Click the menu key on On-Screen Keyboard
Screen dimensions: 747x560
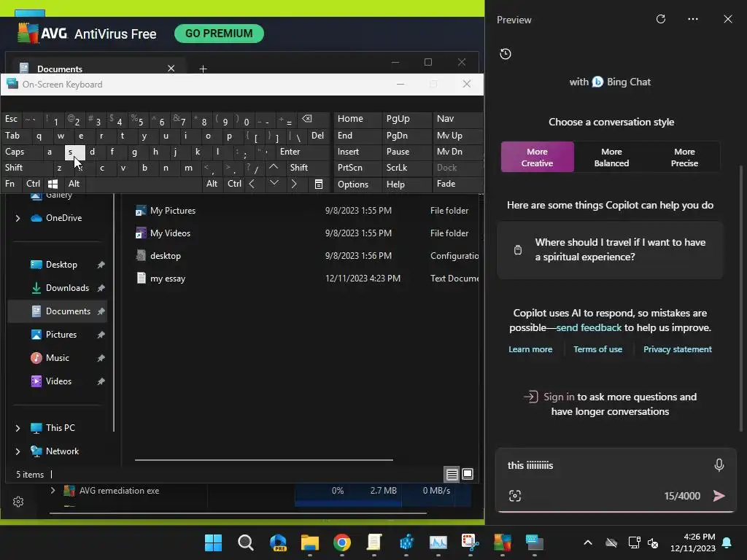[x=319, y=184]
